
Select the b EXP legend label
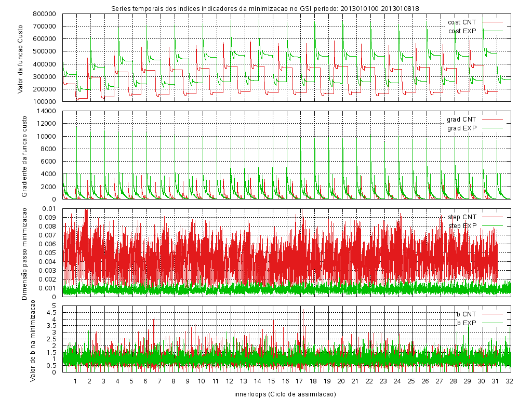pyautogui.click(x=465, y=323)
